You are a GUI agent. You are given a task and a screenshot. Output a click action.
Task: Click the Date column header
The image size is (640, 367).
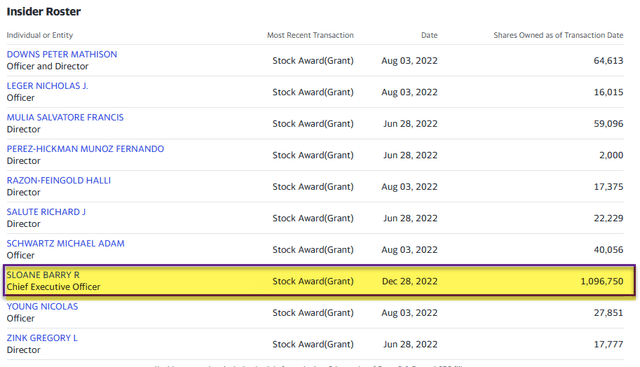point(429,35)
